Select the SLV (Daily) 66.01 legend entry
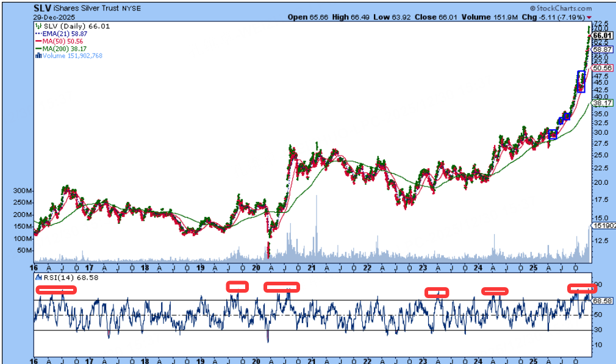616x364 pixels. [x=77, y=26]
